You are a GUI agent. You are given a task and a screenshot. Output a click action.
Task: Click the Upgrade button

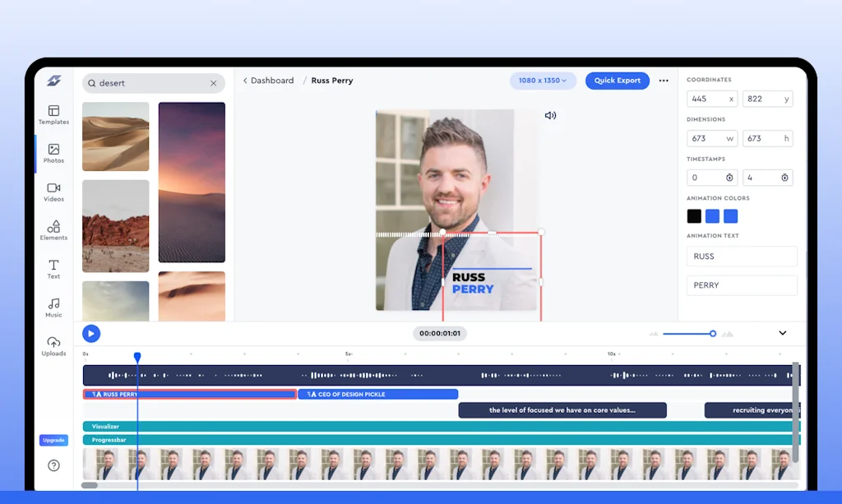coord(53,440)
